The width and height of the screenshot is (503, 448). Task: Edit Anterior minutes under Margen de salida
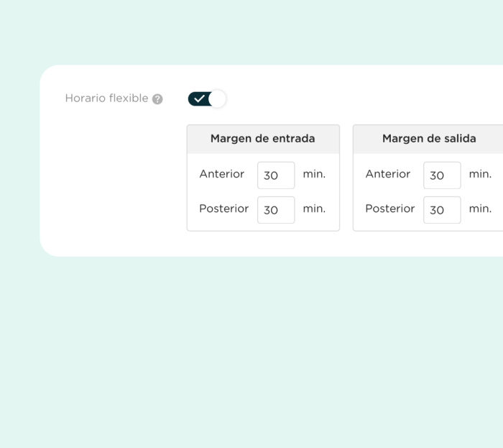[442, 175]
